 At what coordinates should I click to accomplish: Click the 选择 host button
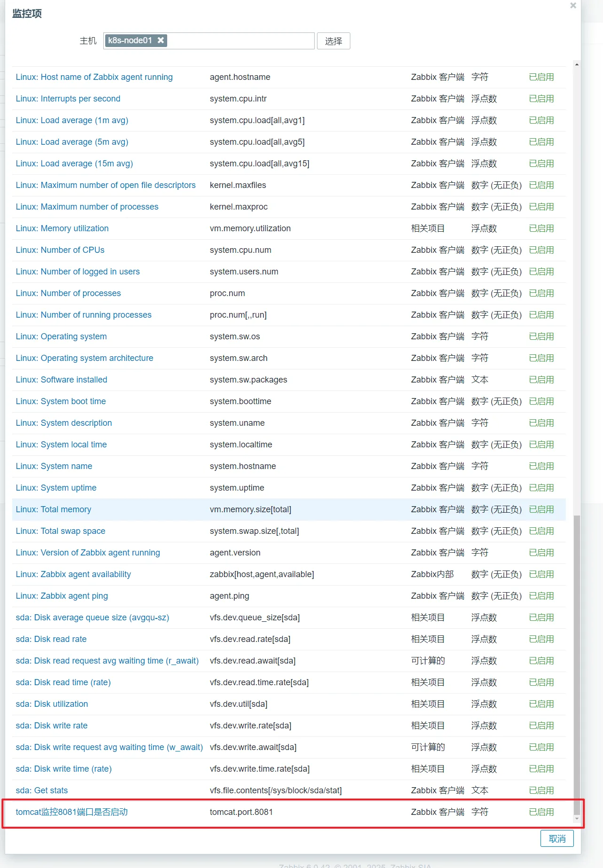tap(333, 41)
